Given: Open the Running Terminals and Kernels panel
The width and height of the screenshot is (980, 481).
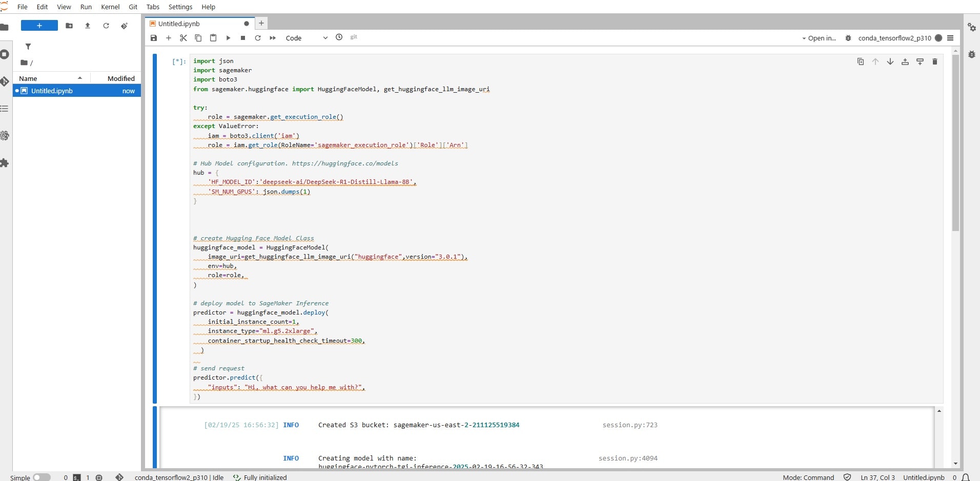Looking at the screenshot, I should point(5,54).
